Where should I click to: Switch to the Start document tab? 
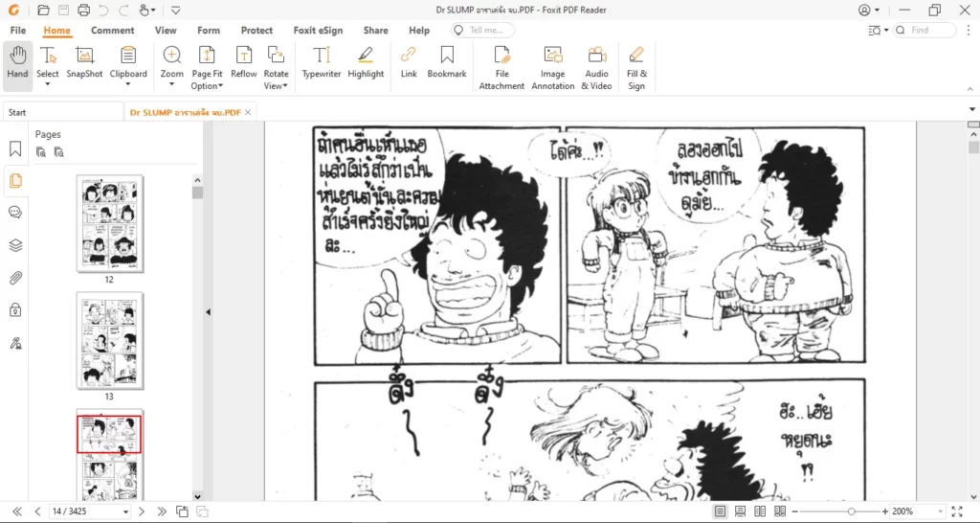(x=62, y=113)
